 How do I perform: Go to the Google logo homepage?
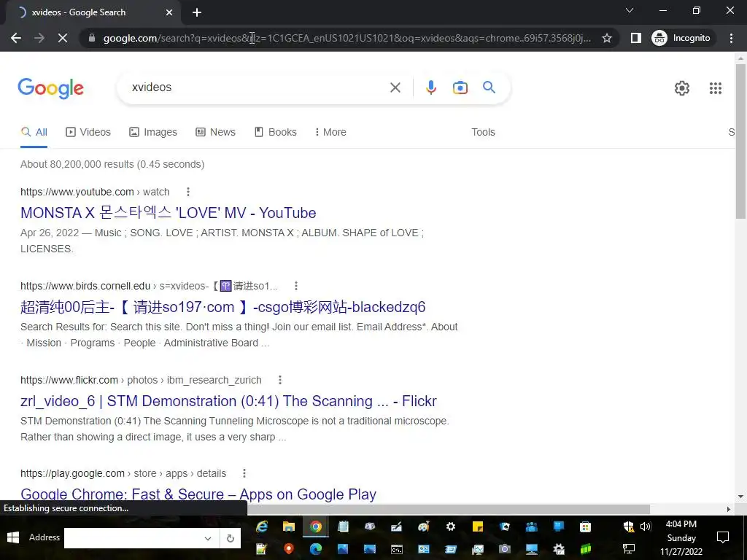tap(51, 88)
